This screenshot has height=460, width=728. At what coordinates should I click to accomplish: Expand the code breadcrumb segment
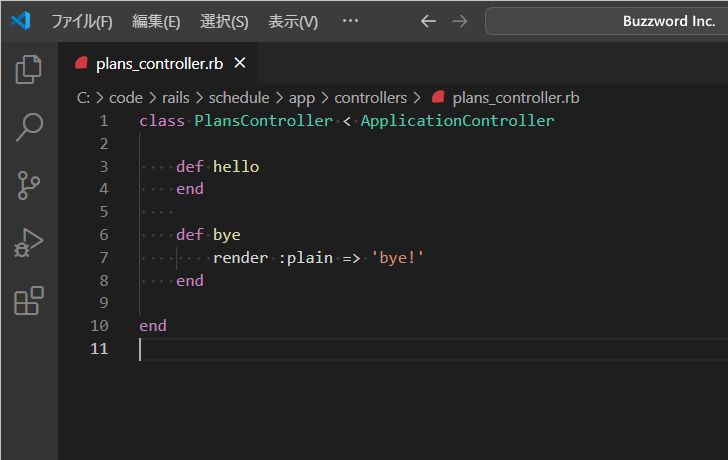tap(126, 98)
